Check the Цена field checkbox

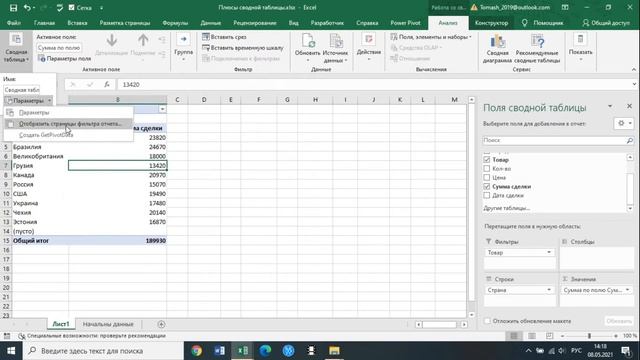pos(487,178)
